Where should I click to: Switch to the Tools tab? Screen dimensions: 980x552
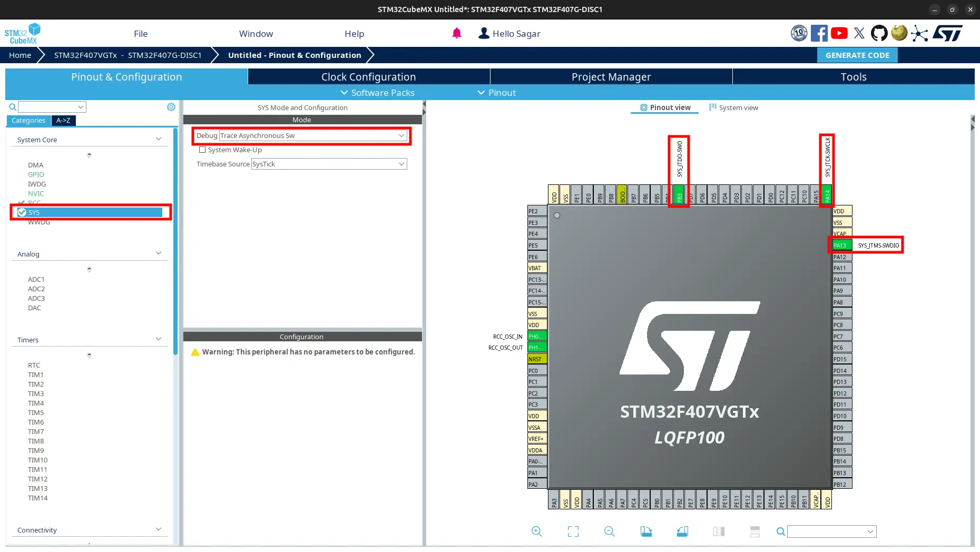[854, 76]
